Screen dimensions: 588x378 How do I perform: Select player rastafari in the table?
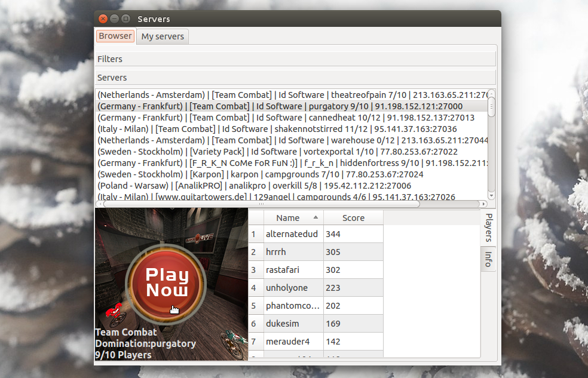coord(293,270)
